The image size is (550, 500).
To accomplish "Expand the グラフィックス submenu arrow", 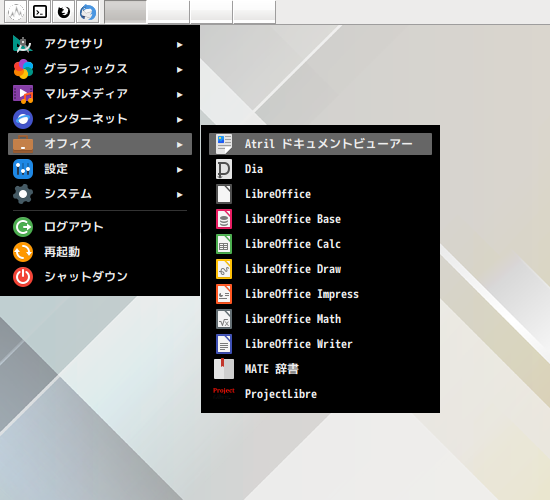I will 180,69.
